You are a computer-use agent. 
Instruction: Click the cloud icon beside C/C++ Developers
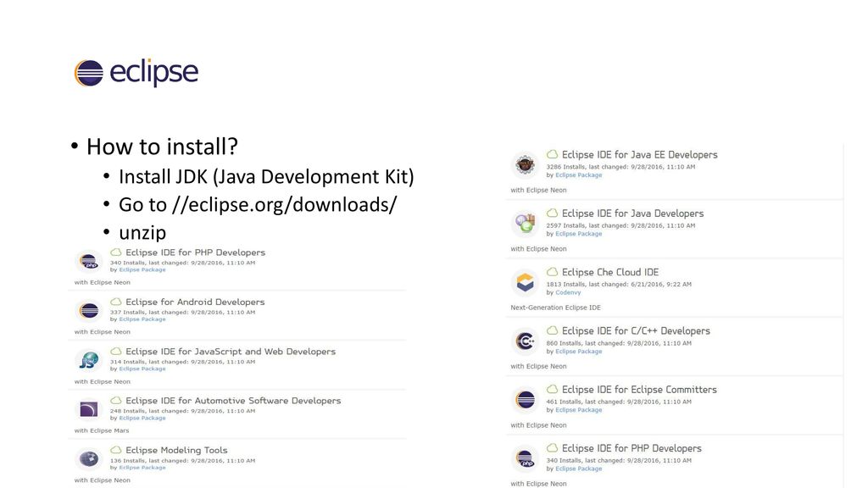tap(552, 330)
